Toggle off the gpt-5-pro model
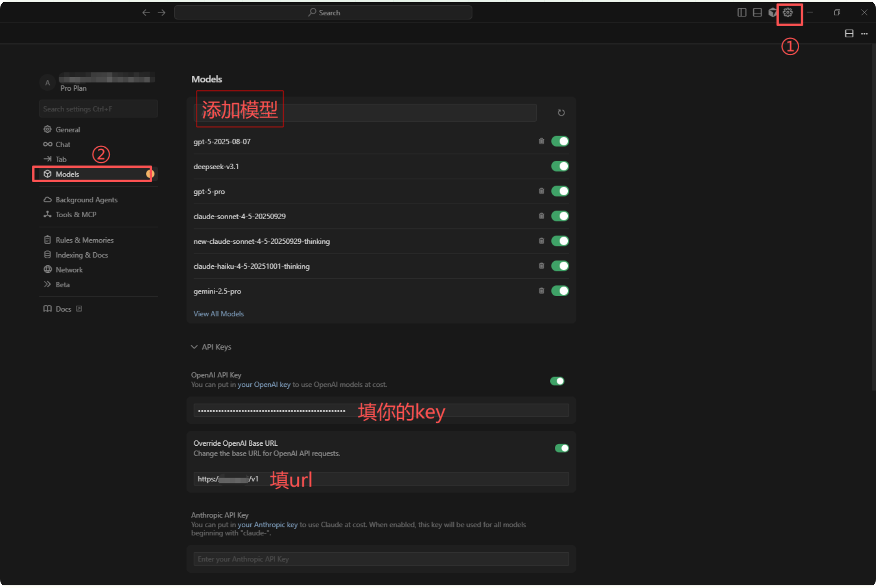876x588 pixels. tap(560, 191)
